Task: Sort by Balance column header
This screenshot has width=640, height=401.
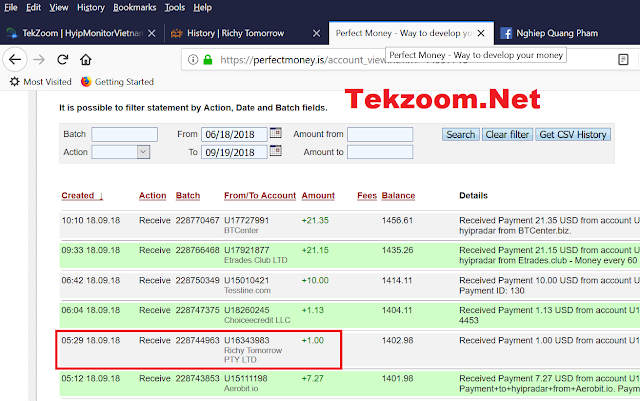Action: coord(398,196)
